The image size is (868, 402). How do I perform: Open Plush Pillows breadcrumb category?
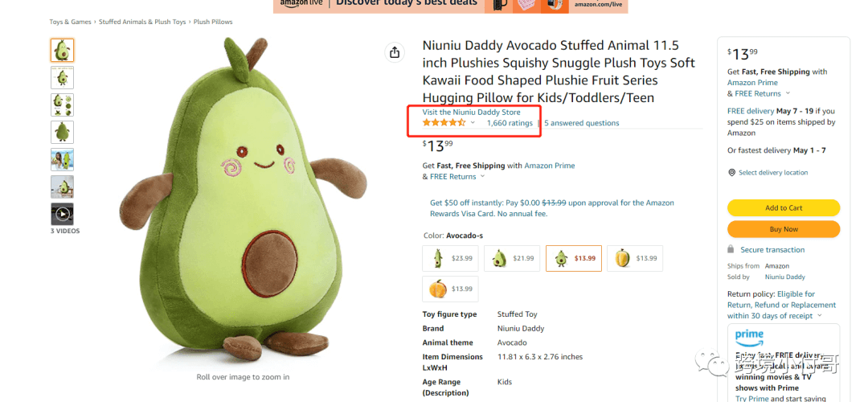click(213, 22)
